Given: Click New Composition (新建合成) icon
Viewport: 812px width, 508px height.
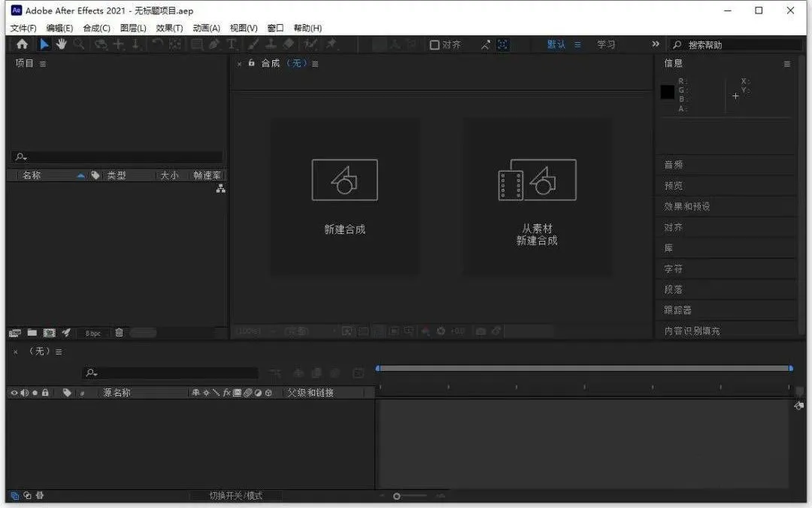Looking at the screenshot, I should click(x=345, y=180).
